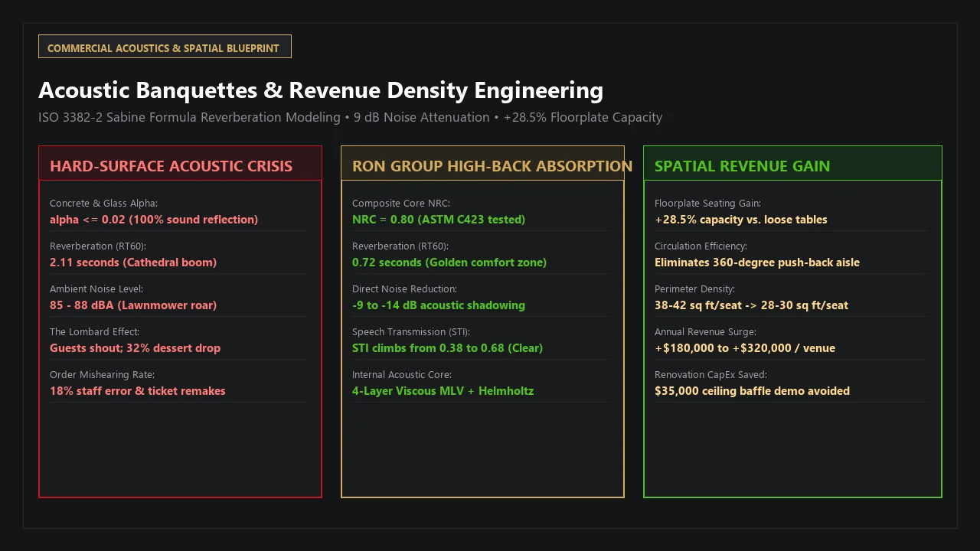Screen dimensions: 980x551
Task: Click the "The Lombard Effect:" label
Action: point(94,332)
